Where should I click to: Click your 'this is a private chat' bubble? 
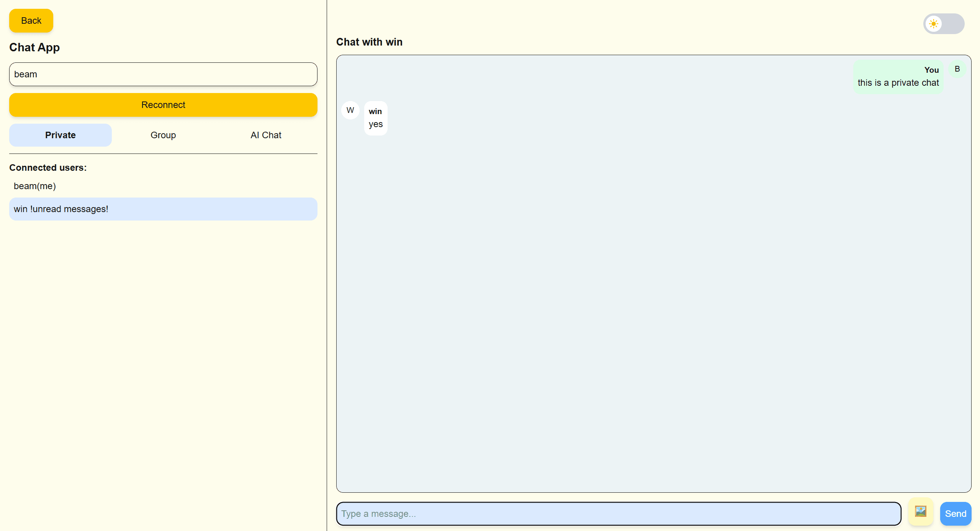[x=898, y=77]
